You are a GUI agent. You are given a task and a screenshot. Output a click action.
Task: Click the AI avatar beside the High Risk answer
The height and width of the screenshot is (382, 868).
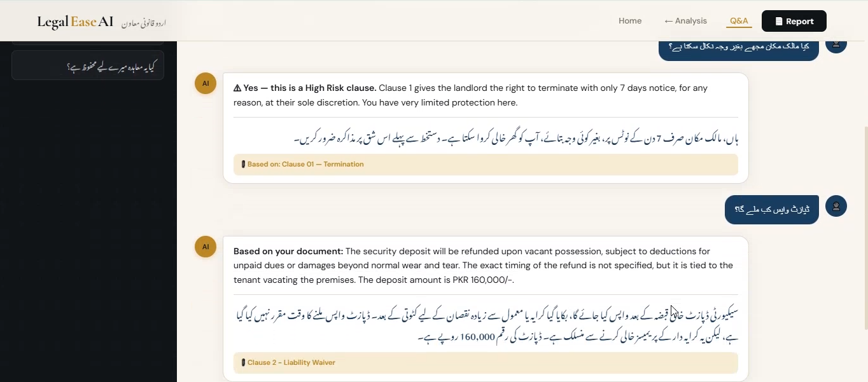[205, 83]
